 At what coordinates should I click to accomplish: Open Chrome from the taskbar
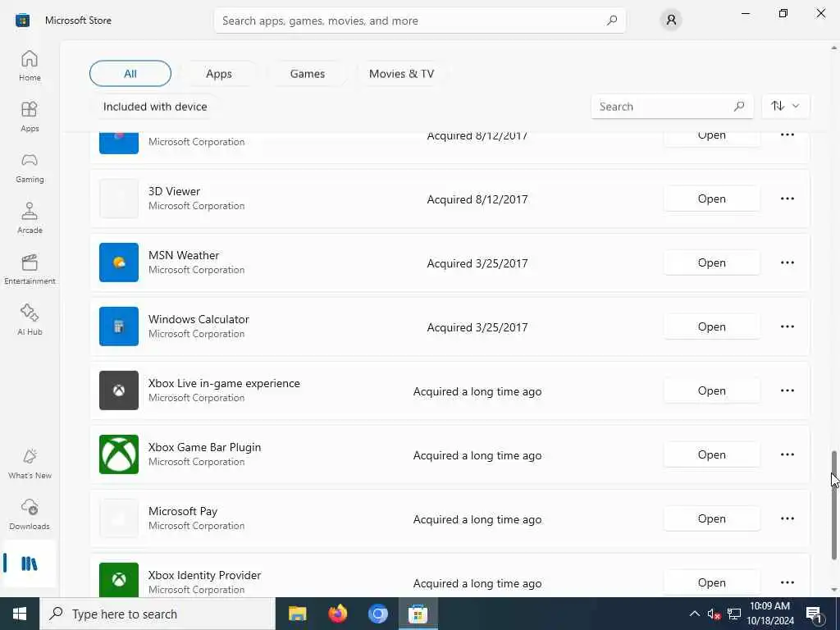point(377,614)
